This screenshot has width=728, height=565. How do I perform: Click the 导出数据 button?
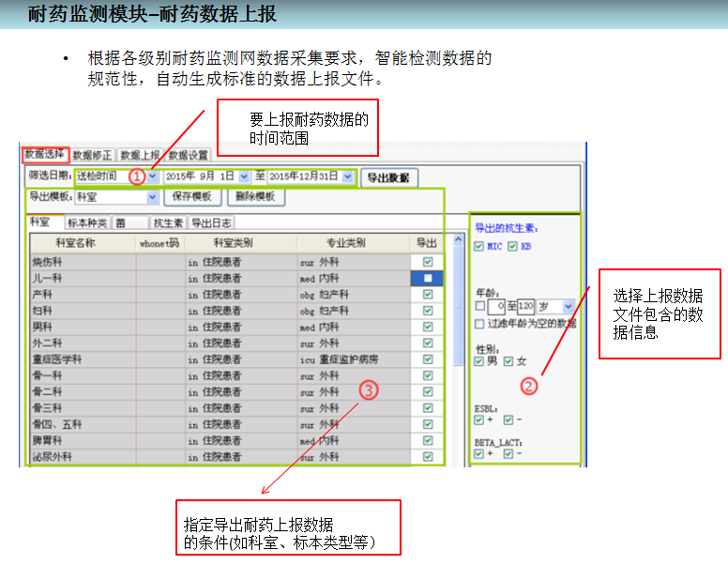(389, 177)
